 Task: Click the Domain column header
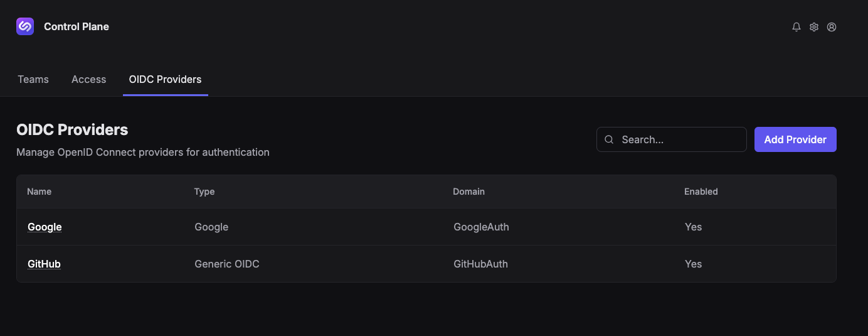(469, 192)
